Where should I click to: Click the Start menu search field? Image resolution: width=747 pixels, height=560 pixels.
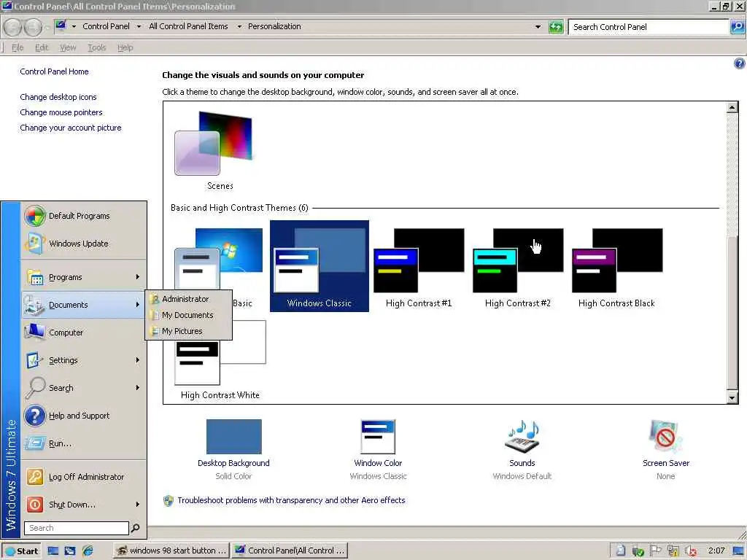[x=76, y=528]
